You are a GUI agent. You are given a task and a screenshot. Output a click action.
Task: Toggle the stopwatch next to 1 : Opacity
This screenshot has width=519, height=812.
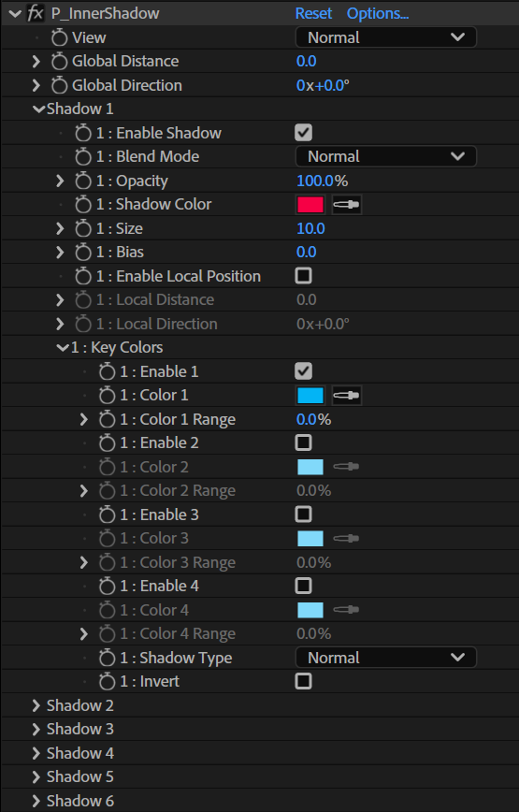pyautogui.click(x=83, y=181)
